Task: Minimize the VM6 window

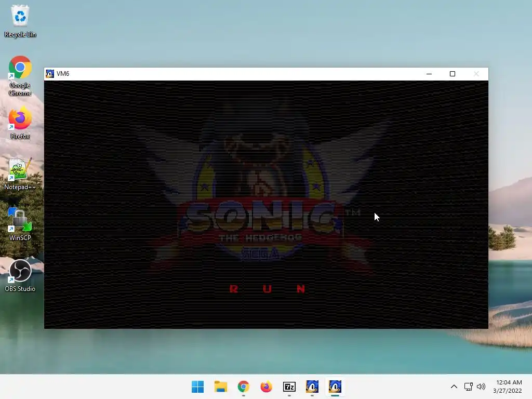Action: 429,74
